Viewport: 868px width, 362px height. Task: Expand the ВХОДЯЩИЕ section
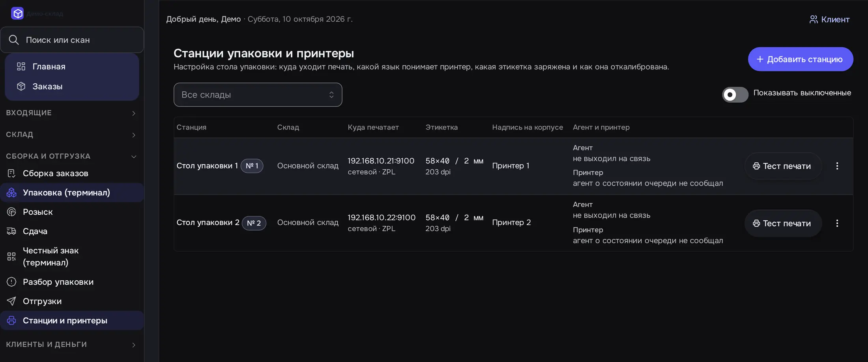tap(72, 113)
